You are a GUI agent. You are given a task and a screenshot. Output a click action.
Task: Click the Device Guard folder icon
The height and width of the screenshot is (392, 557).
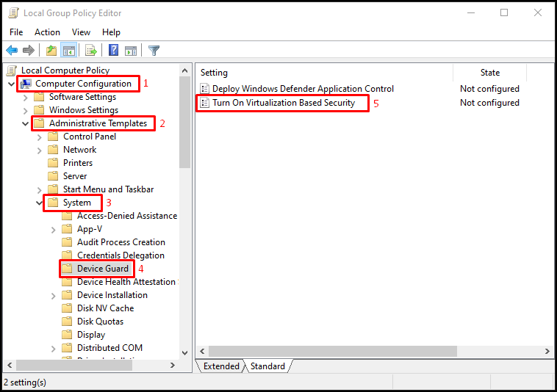67,269
